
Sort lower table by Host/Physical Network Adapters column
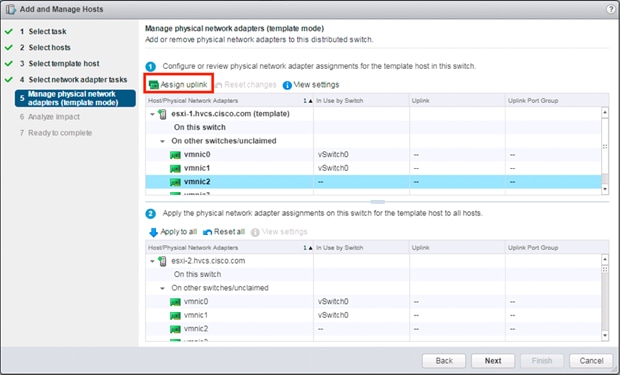click(229, 248)
